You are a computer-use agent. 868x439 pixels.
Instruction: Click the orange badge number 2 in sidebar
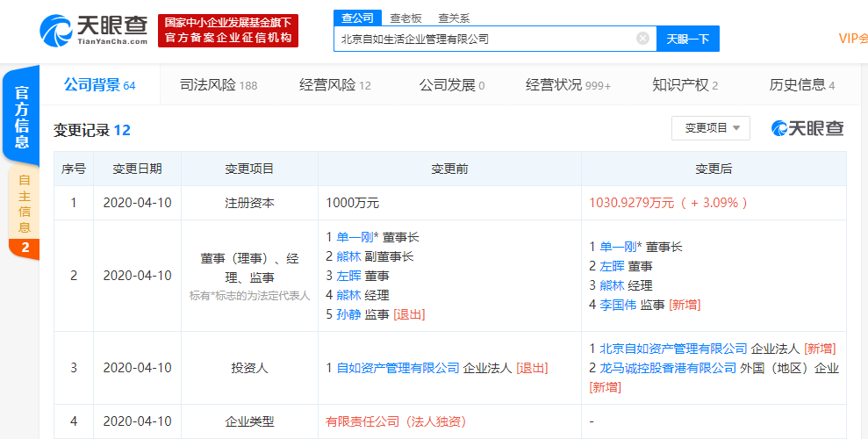[24, 248]
